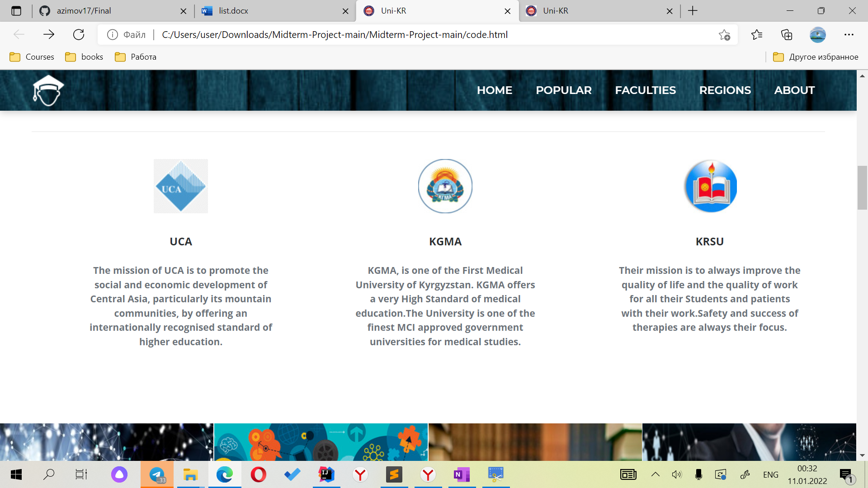Click inside the address bar
The image size is (868, 488).
click(x=407, y=34)
